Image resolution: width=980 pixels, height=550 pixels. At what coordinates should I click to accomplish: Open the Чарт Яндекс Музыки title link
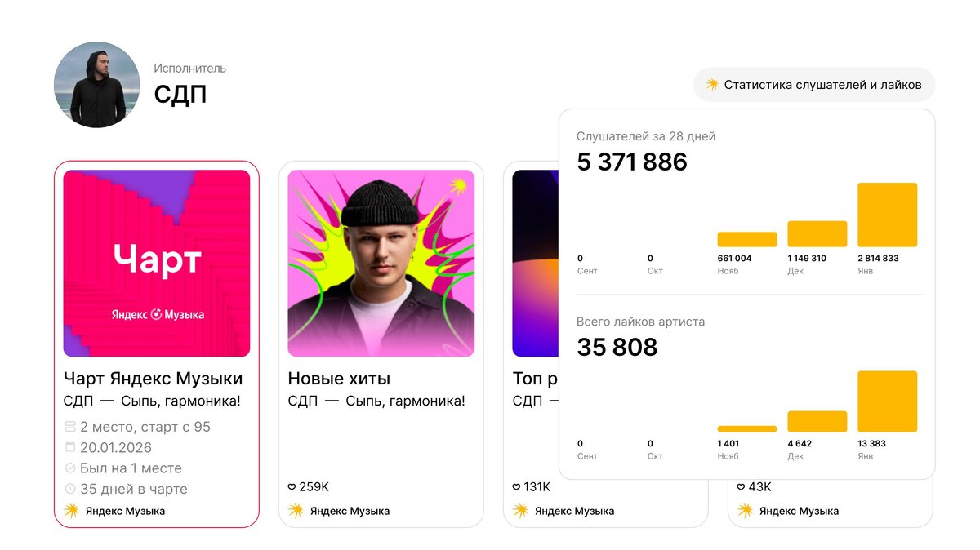tap(153, 379)
